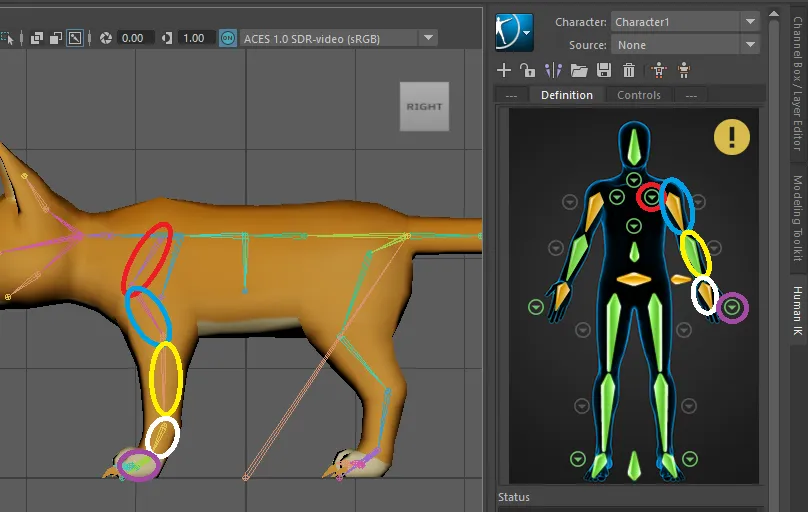Select the orange hand cell on figure's right side
808x512 pixels.
pyautogui.click(x=560, y=296)
